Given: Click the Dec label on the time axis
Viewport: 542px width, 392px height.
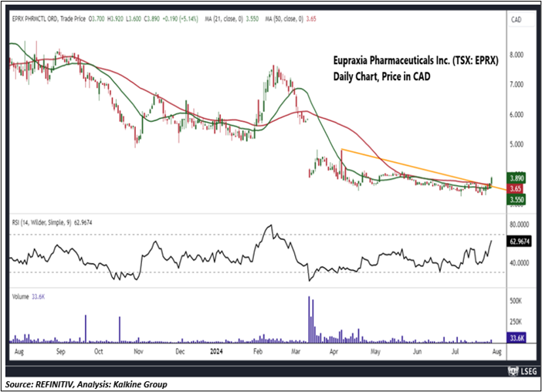Looking at the screenshot, I should [180, 352].
